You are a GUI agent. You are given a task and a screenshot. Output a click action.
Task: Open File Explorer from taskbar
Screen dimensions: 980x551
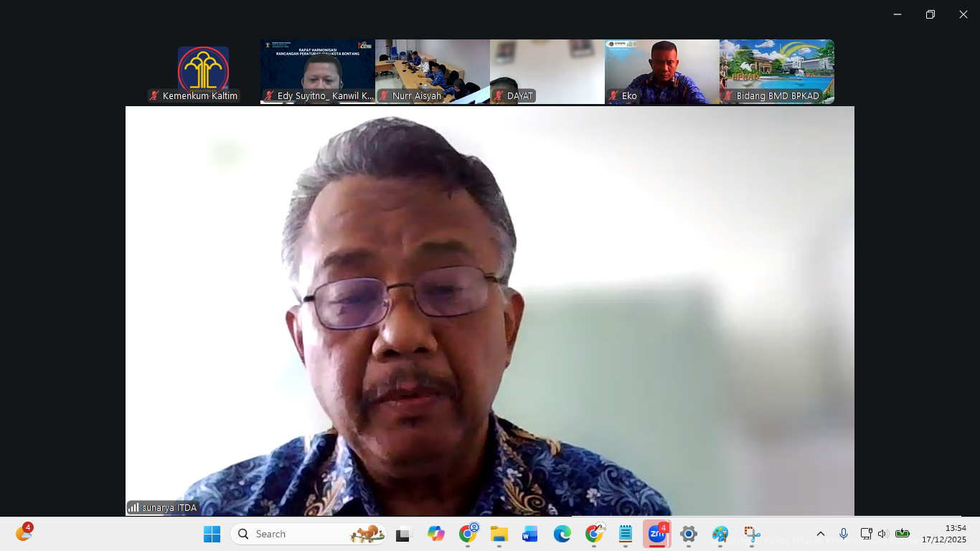tap(499, 534)
